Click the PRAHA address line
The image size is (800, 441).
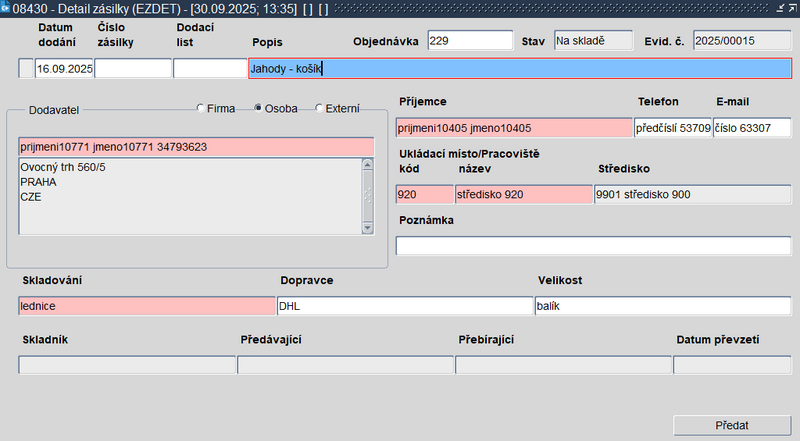coord(38,182)
